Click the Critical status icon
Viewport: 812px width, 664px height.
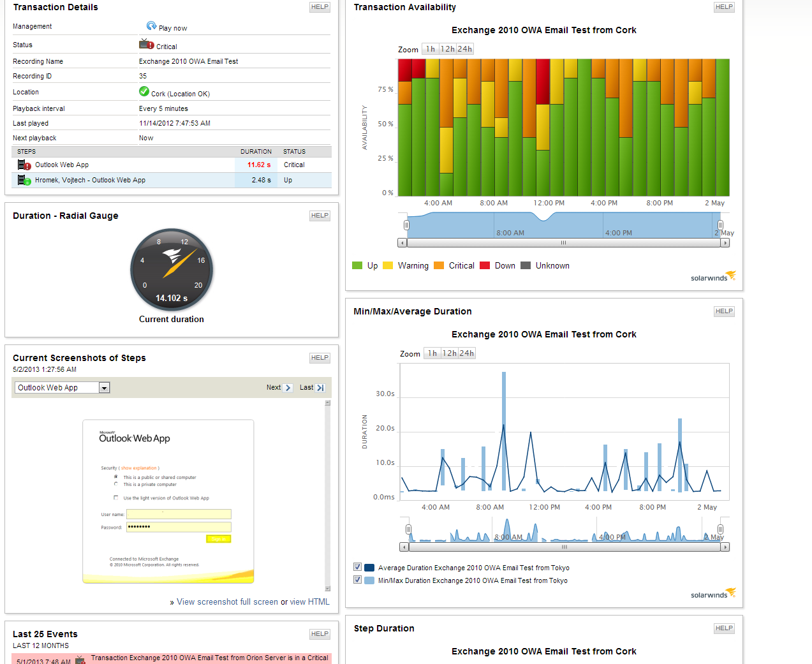[147, 45]
